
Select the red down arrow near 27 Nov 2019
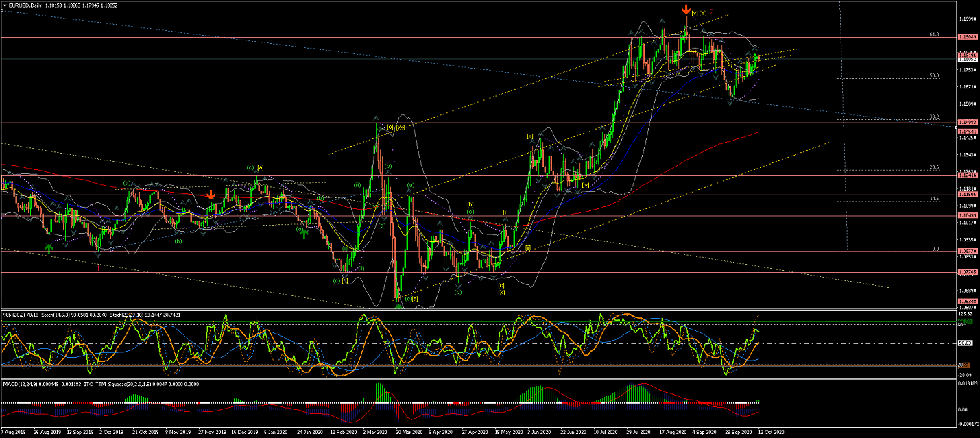click(211, 195)
